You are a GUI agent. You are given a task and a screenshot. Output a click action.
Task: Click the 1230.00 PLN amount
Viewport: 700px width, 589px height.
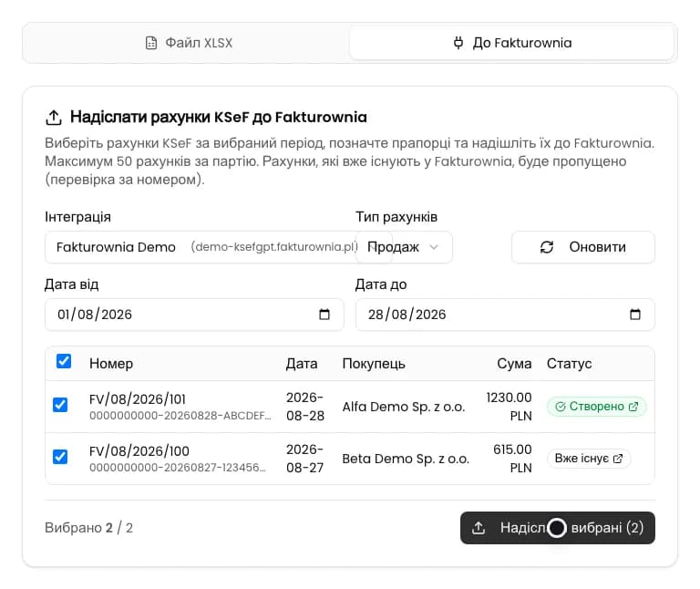(x=509, y=407)
